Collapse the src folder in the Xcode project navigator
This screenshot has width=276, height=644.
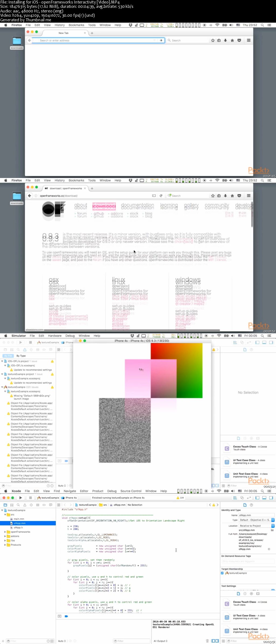(x=5, y=515)
